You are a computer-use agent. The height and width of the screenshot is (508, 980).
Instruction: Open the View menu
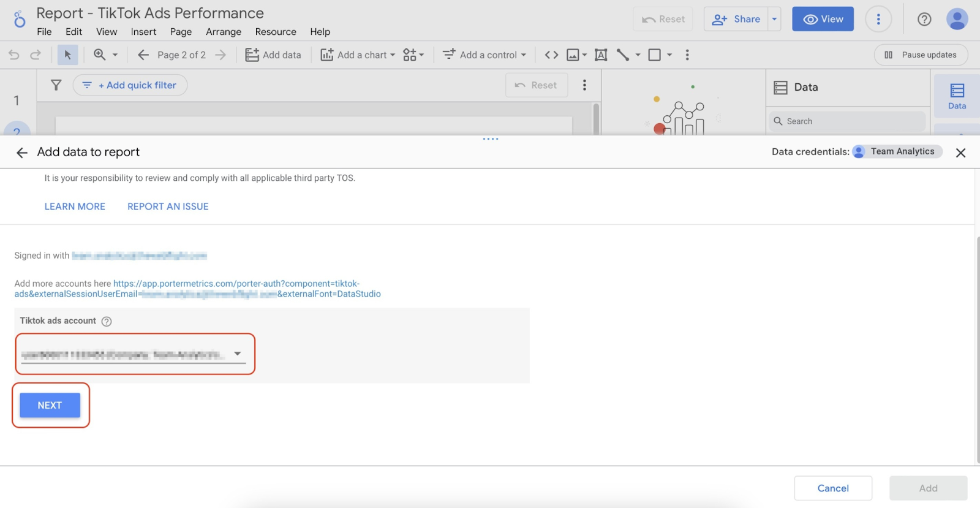point(107,32)
